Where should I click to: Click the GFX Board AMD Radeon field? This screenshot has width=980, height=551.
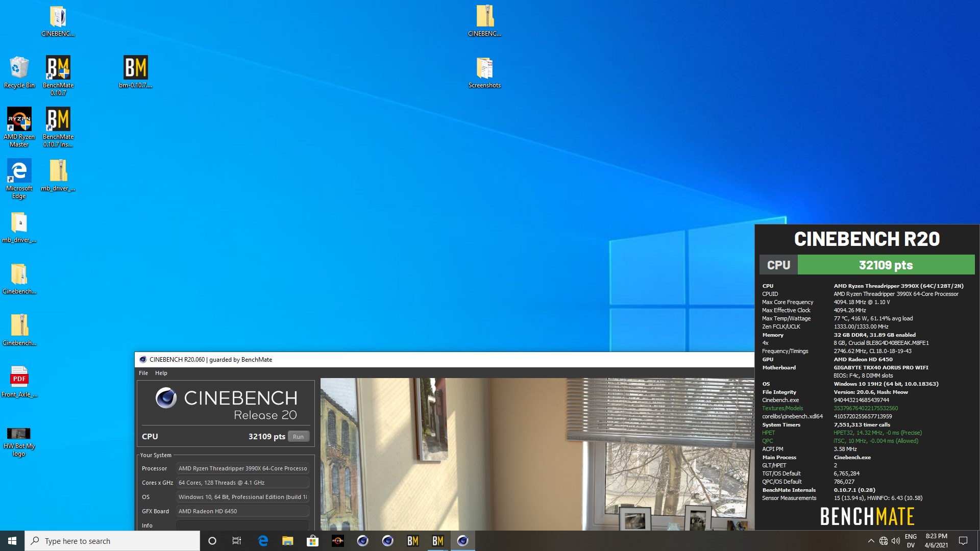click(243, 511)
